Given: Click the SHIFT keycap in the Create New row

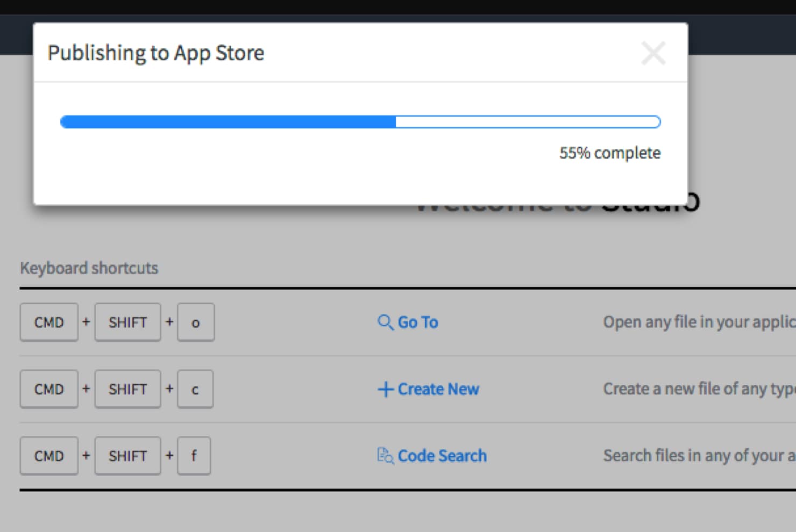Looking at the screenshot, I should [x=127, y=389].
